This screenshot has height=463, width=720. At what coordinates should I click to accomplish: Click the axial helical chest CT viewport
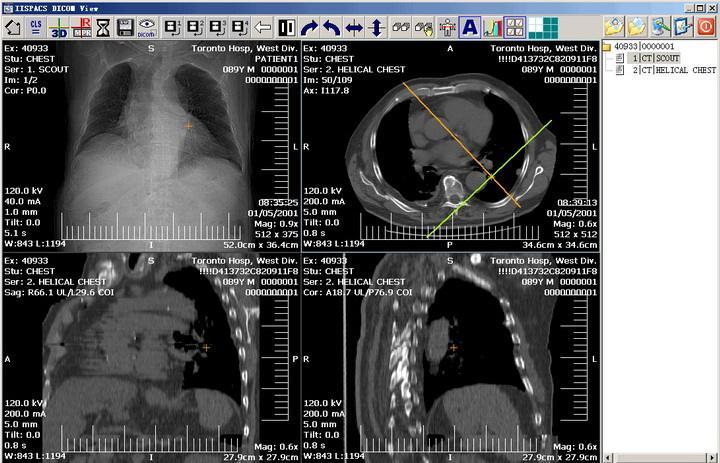point(450,146)
